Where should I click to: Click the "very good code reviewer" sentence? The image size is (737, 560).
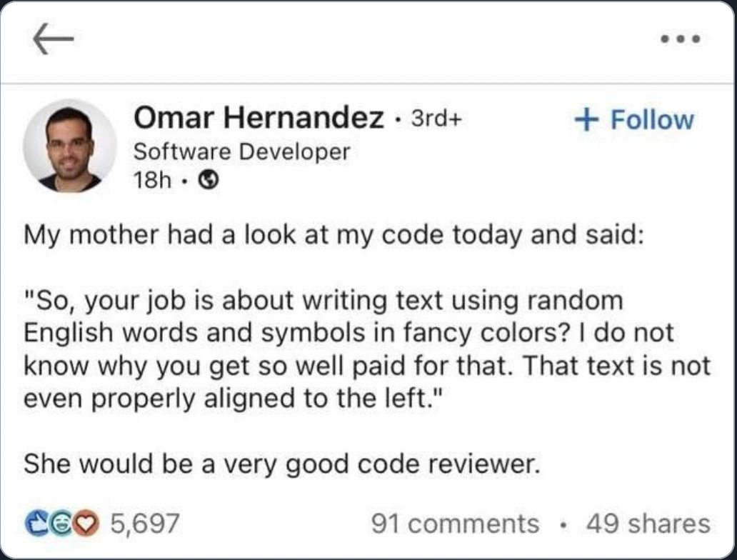tap(280, 465)
